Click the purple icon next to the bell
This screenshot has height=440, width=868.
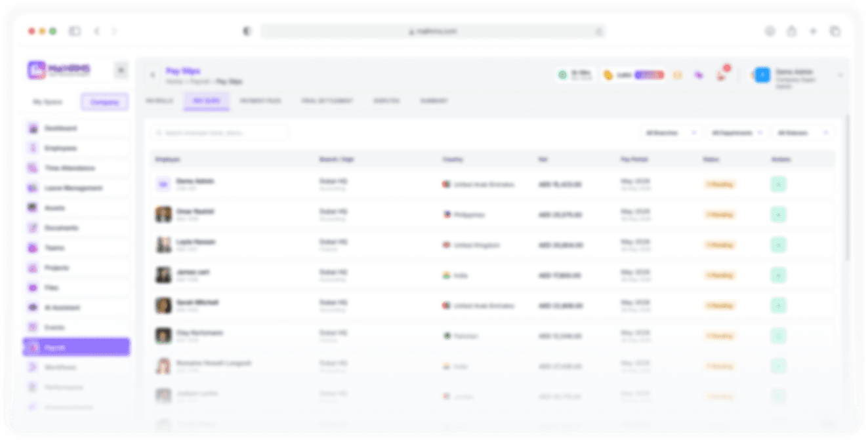tap(699, 75)
